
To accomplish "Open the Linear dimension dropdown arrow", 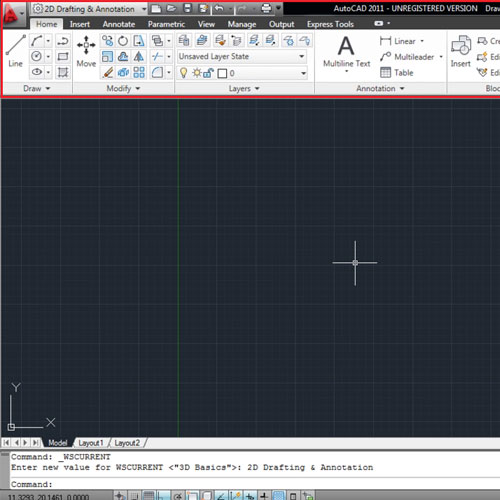I will click(422, 41).
